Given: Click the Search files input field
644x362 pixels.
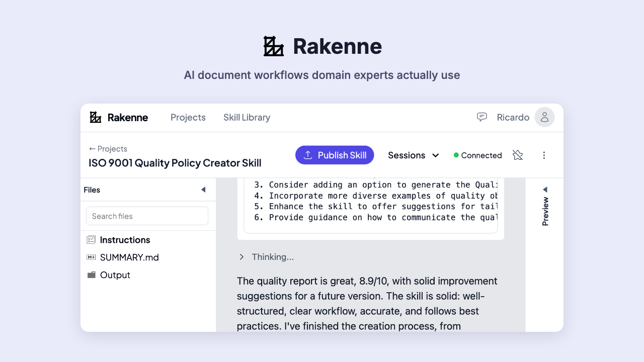Looking at the screenshot, I should click(x=147, y=215).
